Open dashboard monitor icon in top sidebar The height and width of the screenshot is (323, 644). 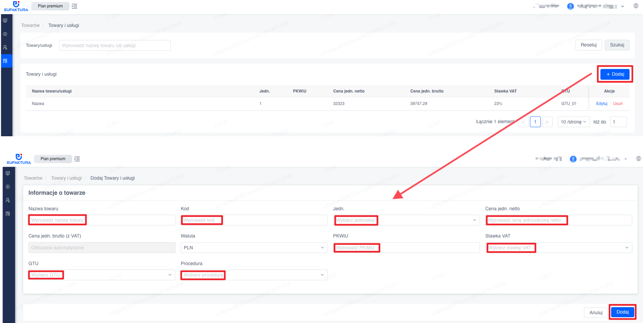5,20
